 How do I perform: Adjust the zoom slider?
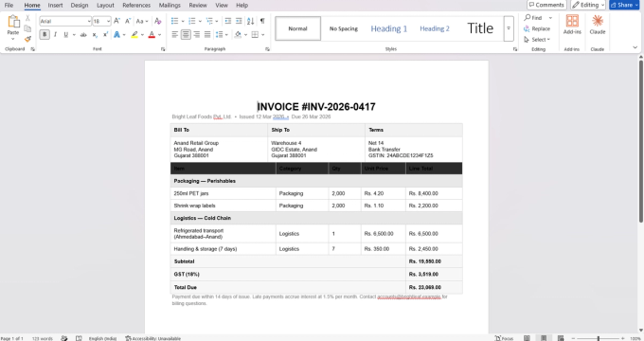(x=599, y=338)
